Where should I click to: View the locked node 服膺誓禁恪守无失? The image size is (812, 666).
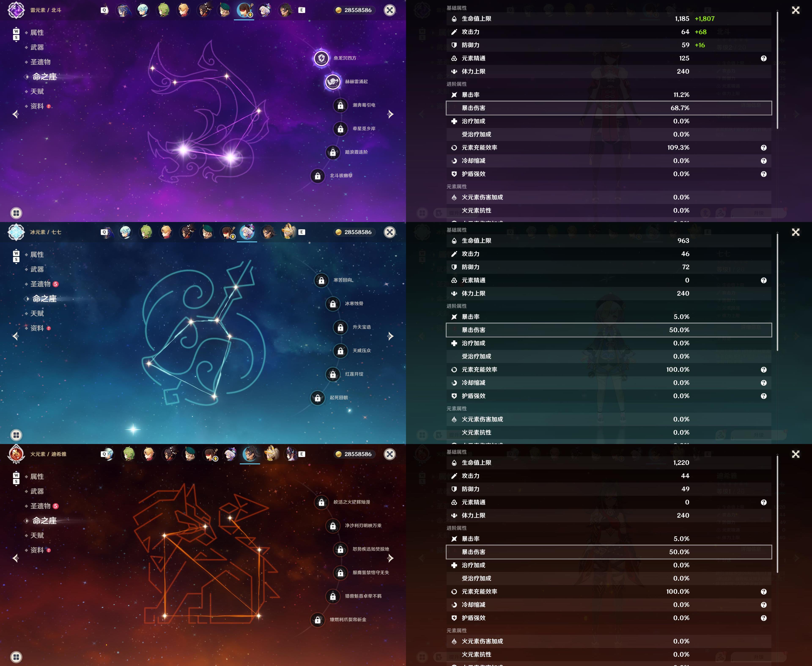tap(340, 573)
